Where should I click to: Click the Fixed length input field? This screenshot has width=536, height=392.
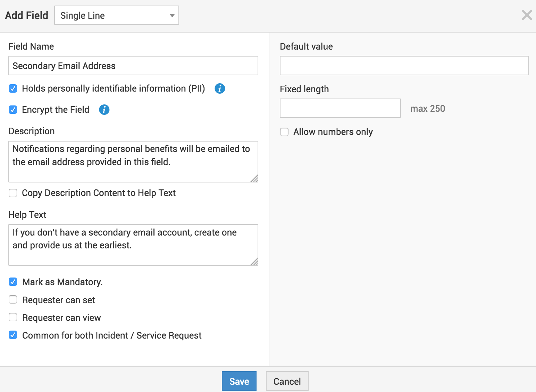pos(340,108)
